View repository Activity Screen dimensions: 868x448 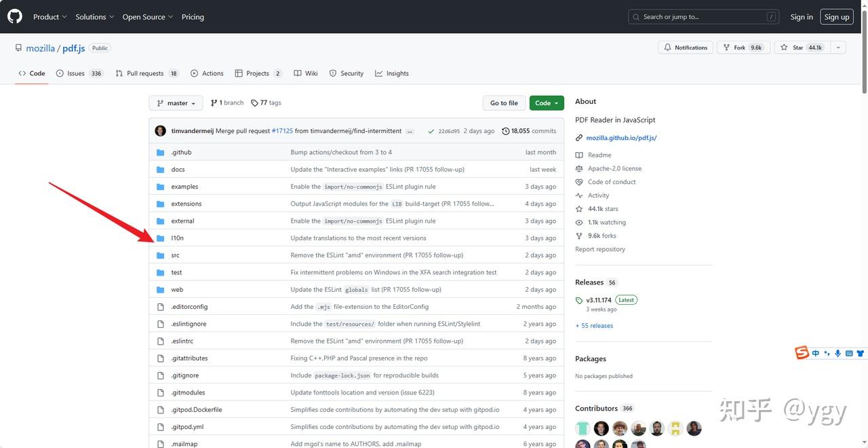click(x=597, y=195)
